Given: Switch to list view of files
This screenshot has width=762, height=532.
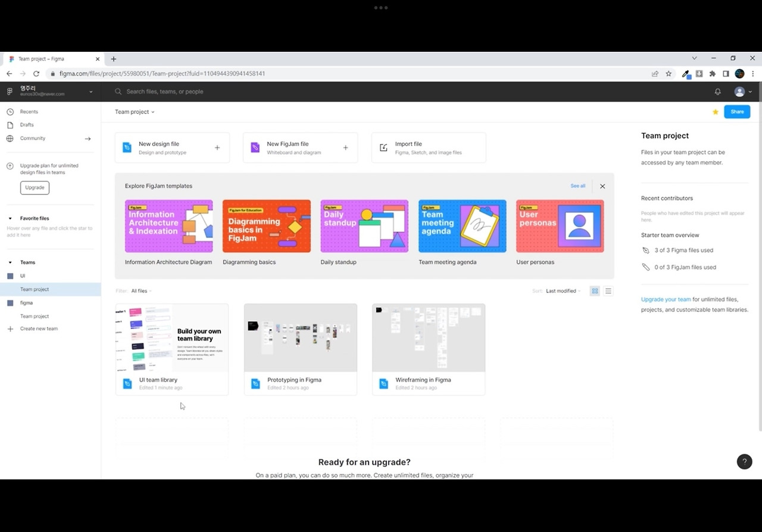Looking at the screenshot, I should point(608,291).
